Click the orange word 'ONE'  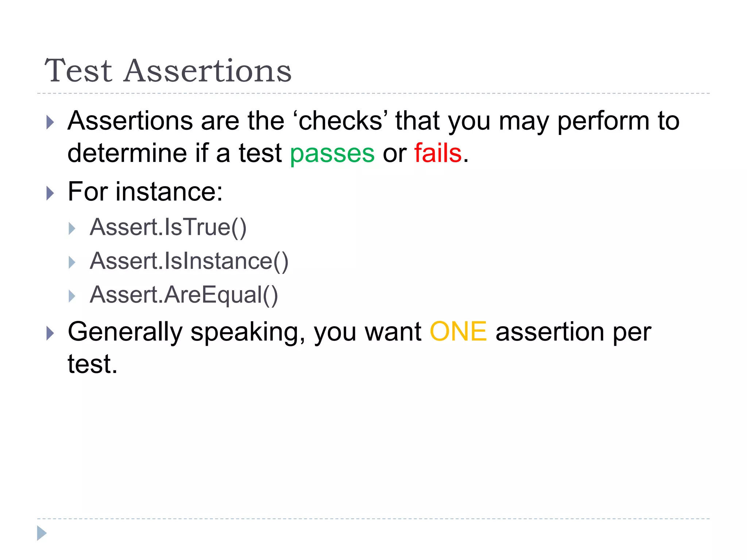[458, 332]
